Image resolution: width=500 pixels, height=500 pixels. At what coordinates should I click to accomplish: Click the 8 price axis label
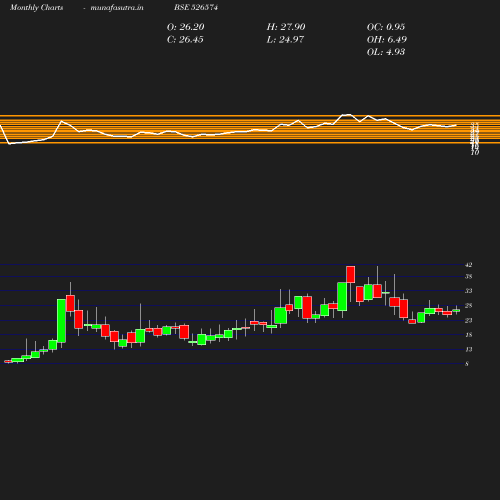pos(467,364)
